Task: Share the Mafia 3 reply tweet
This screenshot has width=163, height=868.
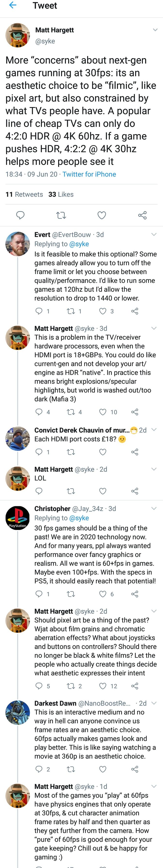Action: pos(135,412)
